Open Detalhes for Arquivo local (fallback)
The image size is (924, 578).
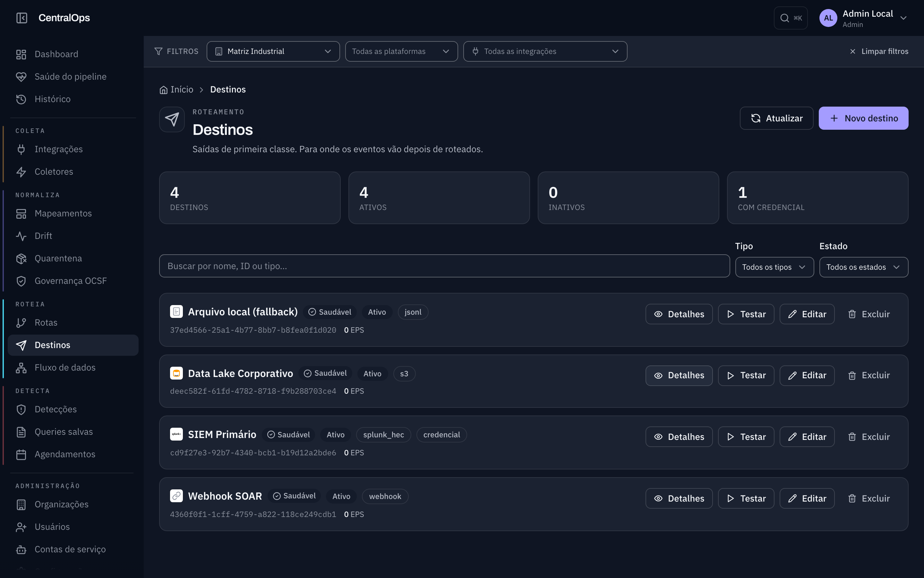point(679,314)
